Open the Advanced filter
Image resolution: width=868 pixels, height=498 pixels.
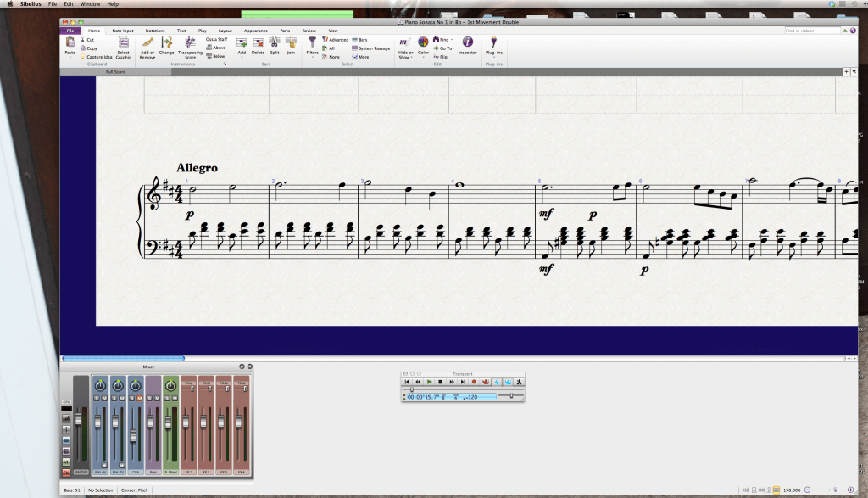click(336, 40)
